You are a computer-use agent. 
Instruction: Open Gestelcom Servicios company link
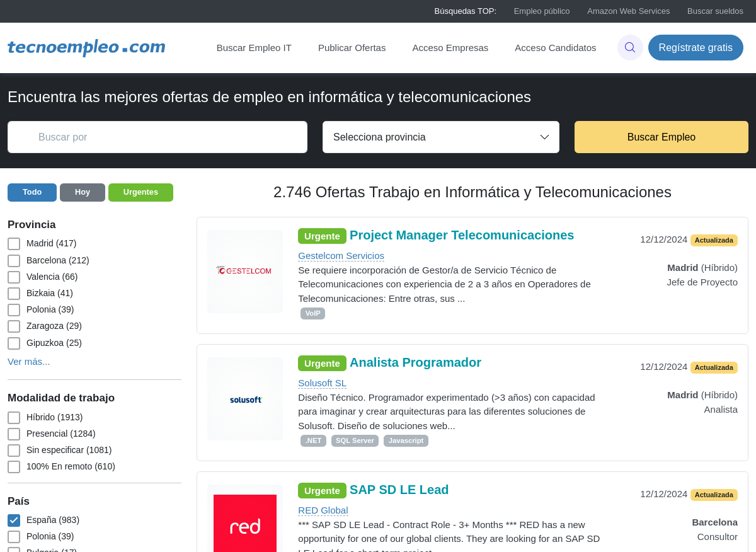click(341, 256)
